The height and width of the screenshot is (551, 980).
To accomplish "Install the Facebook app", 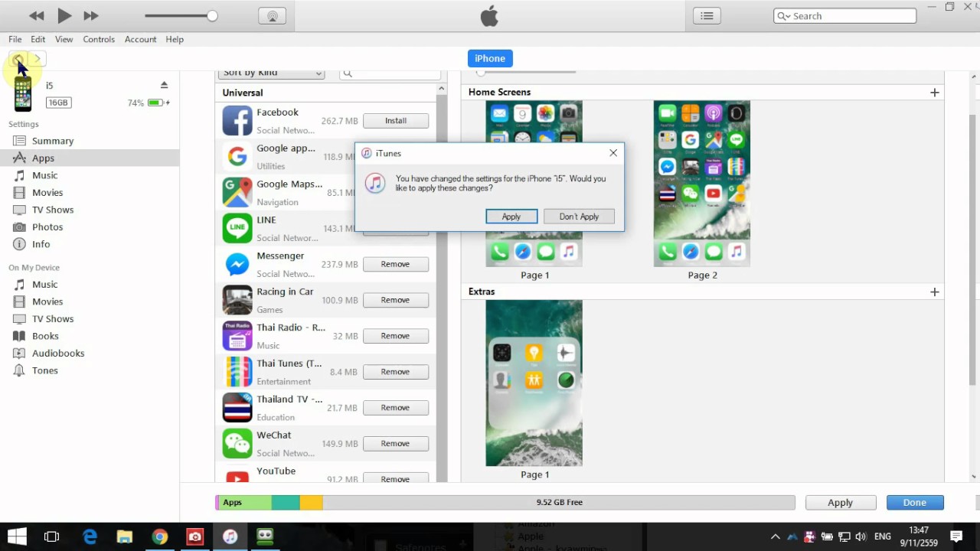I will pos(396,121).
